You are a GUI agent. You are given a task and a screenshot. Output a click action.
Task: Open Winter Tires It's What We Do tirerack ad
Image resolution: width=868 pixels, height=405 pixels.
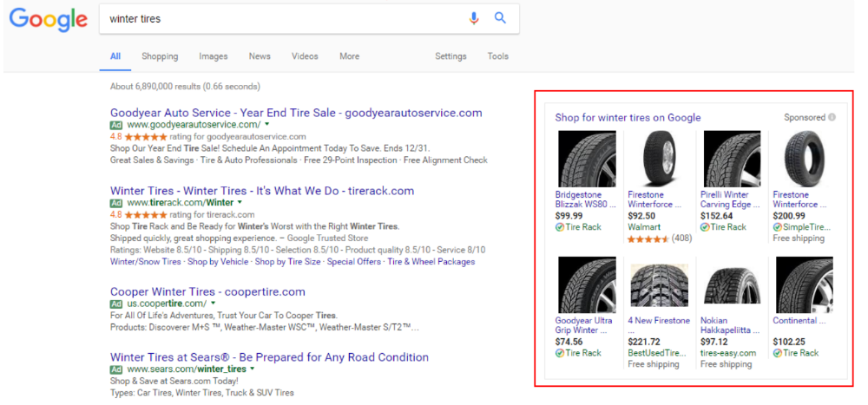tap(262, 191)
